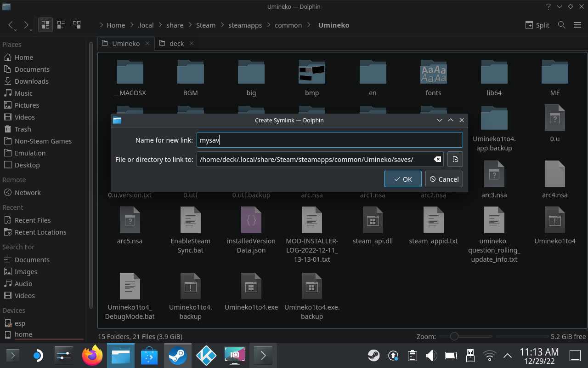Jump to steamapps in the breadcrumb path
The width and height of the screenshot is (588, 368).
(x=245, y=25)
